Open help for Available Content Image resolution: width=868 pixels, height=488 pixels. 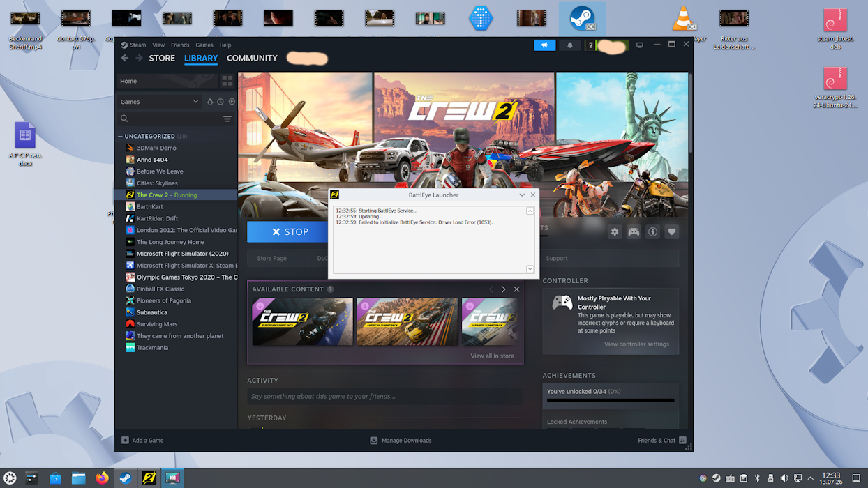pos(331,289)
